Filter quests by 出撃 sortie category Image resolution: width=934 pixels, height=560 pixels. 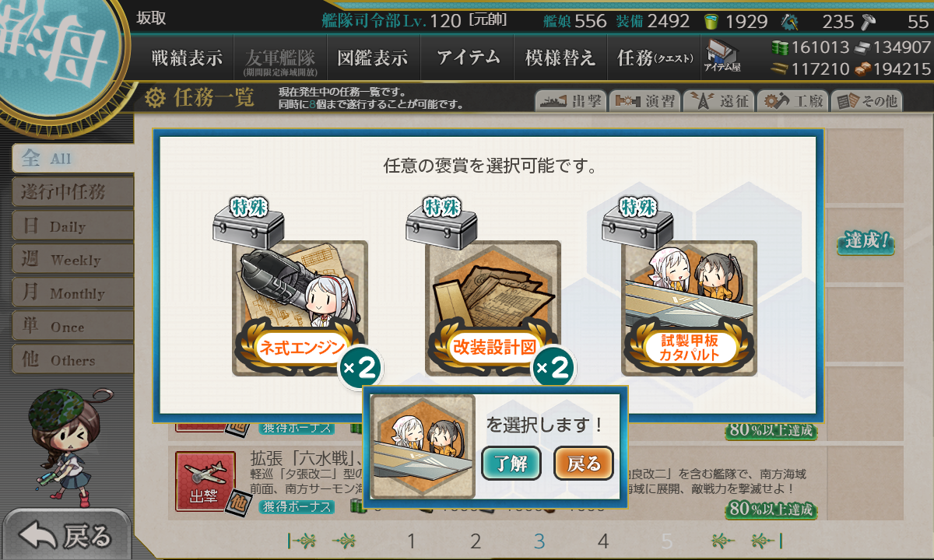coord(570,101)
